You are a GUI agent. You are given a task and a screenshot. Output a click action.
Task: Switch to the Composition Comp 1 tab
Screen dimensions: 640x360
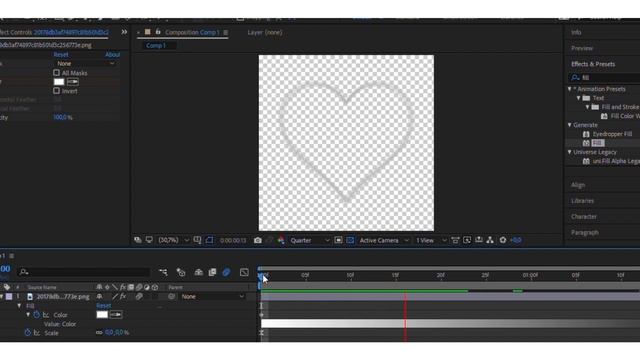coord(192,32)
